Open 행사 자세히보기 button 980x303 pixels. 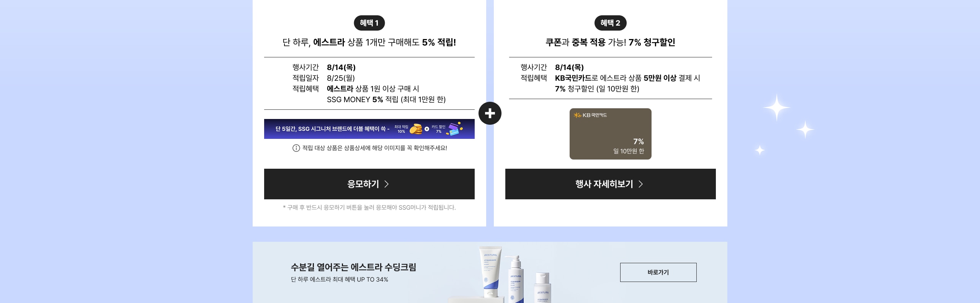click(610, 184)
